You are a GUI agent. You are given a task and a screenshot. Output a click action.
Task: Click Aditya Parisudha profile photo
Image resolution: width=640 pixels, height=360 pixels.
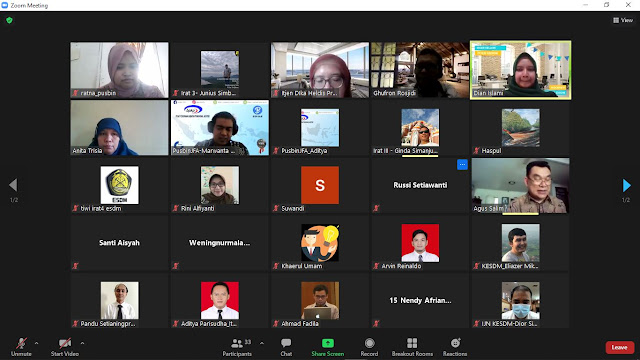(x=220, y=300)
